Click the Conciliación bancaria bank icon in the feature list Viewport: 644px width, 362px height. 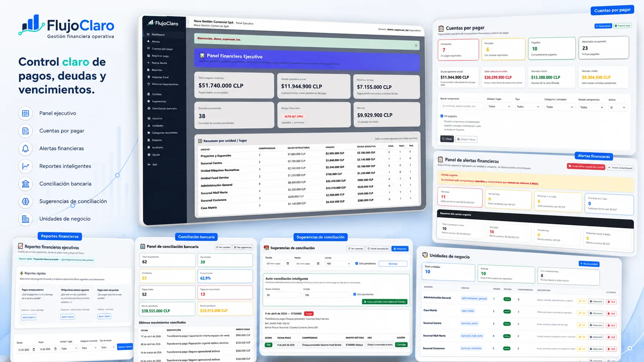pyautogui.click(x=25, y=184)
